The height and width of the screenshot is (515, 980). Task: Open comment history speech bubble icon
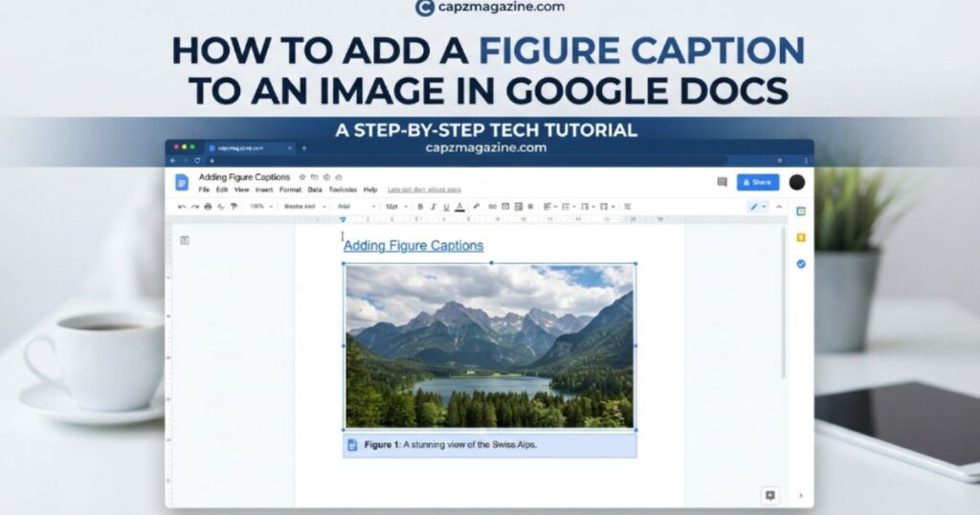722,182
